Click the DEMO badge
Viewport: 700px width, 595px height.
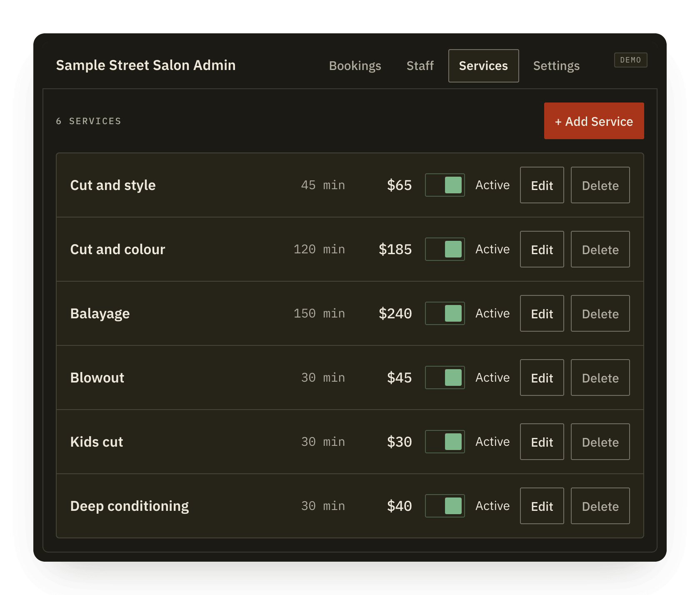click(x=630, y=60)
